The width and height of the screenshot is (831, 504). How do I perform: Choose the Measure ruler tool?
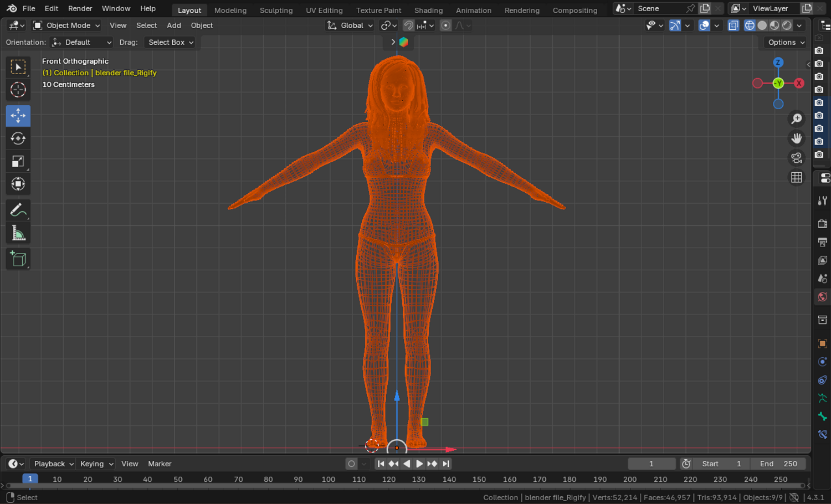point(18,233)
